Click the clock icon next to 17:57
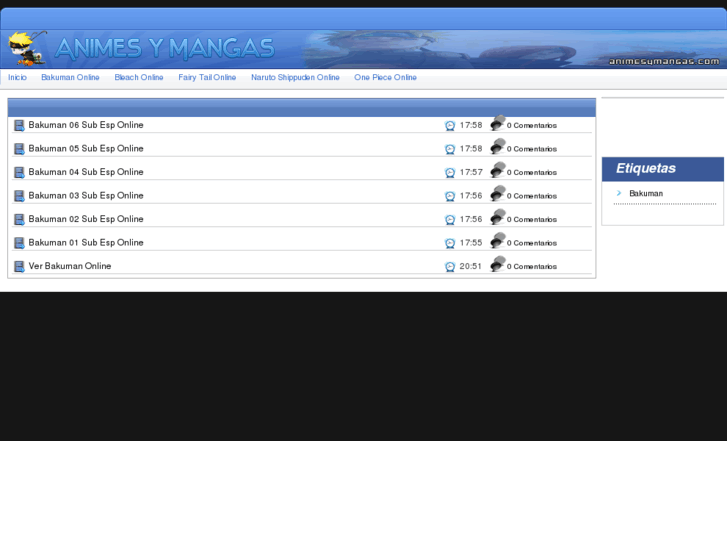727x545 pixels. 450,173
